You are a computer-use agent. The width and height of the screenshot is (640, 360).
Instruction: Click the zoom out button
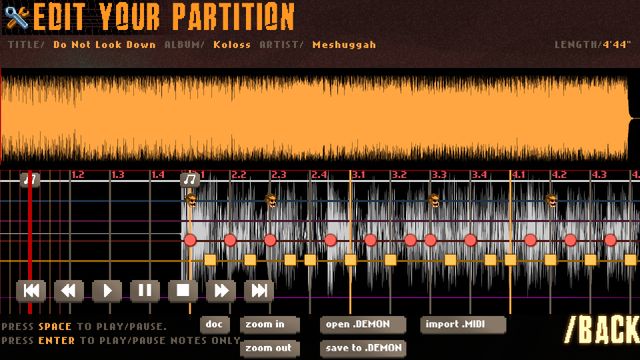(269, 349)
